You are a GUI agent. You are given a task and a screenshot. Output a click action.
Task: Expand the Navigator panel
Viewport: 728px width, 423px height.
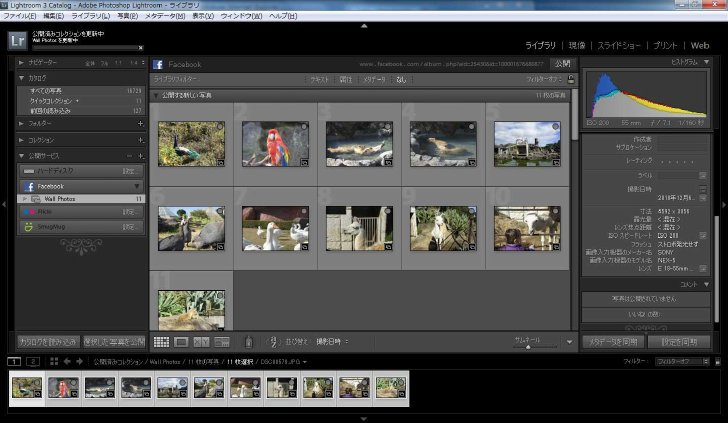click(x=21, y=62)
